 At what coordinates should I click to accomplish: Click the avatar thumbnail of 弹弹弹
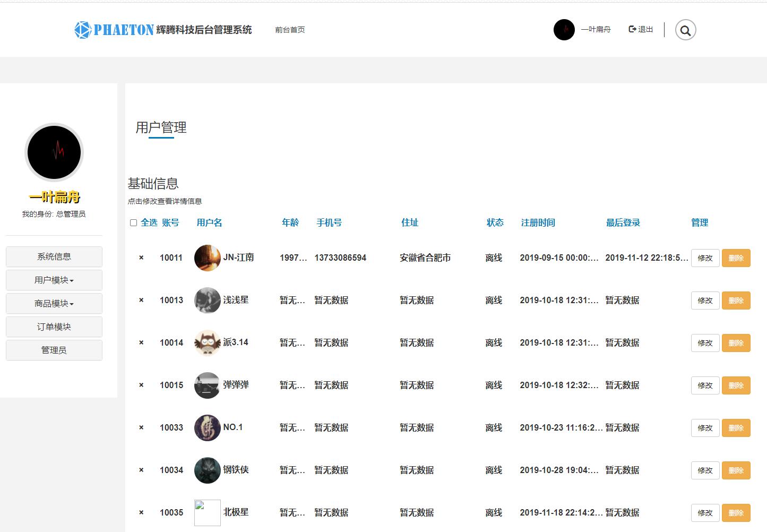pyautogui.click(x=208, y=385)
